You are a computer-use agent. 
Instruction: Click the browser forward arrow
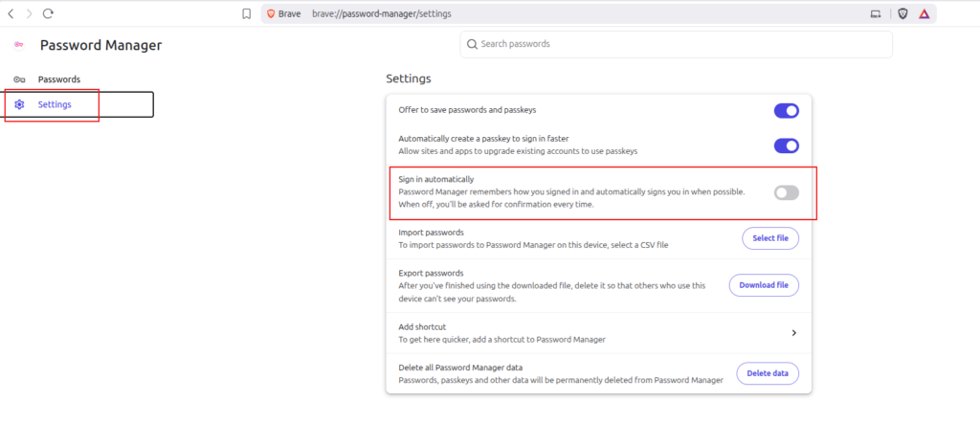pos(29,13)
